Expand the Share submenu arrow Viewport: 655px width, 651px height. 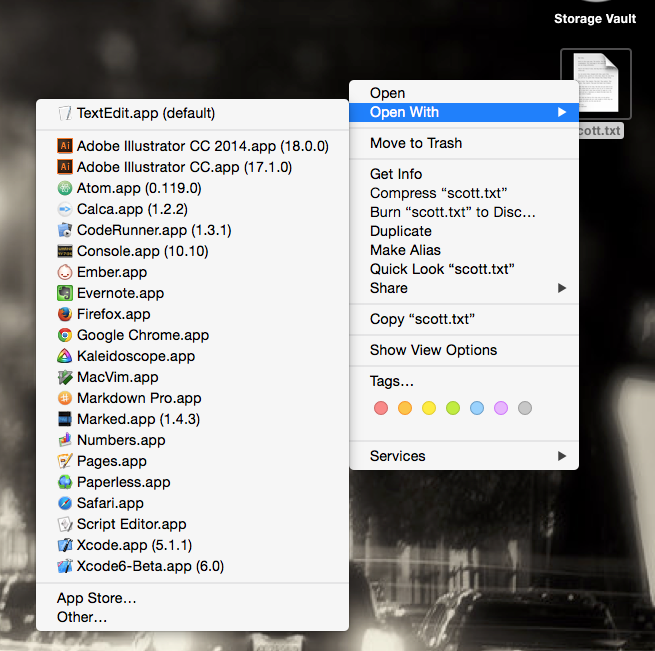pyautogui.click(x=562, y=288)
